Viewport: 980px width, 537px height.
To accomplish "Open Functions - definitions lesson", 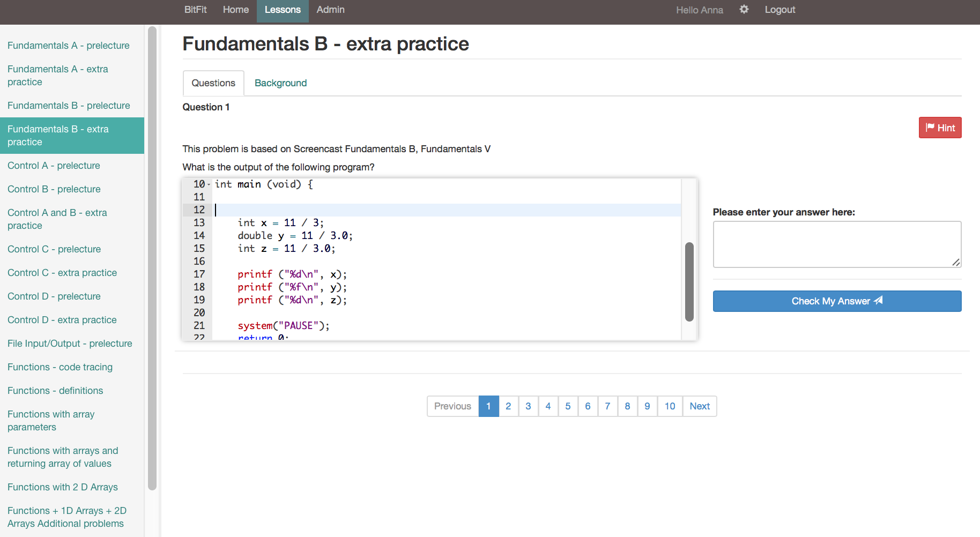I will (55, 391).
